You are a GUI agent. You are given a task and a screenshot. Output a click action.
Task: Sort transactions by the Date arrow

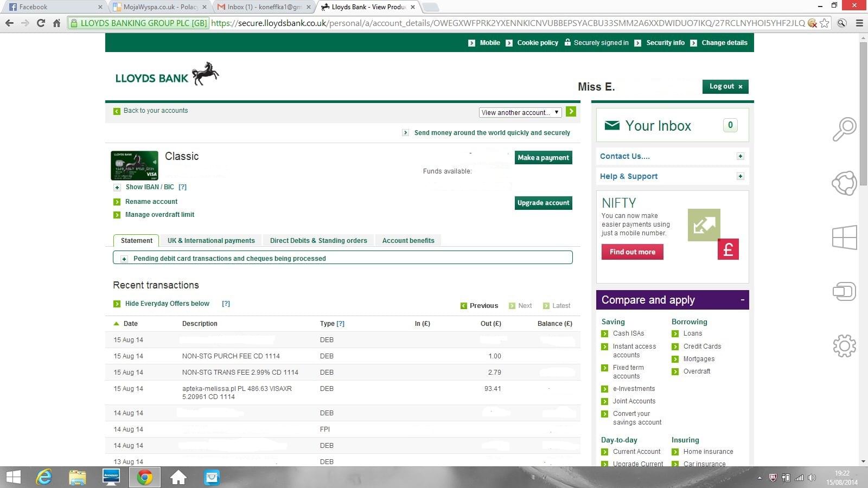point(116,323)
